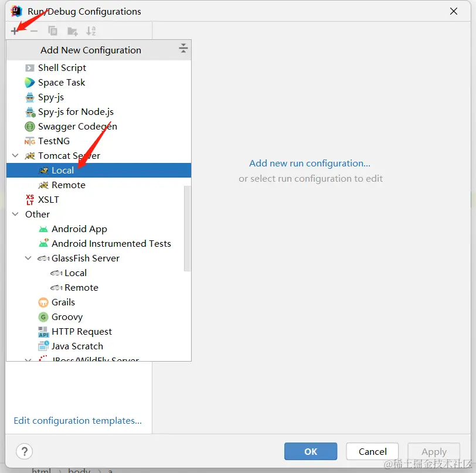This screenshot has width=476, height=473.
Task: Close the Run/Debug Configurations dialog
Action: point(454,11)
